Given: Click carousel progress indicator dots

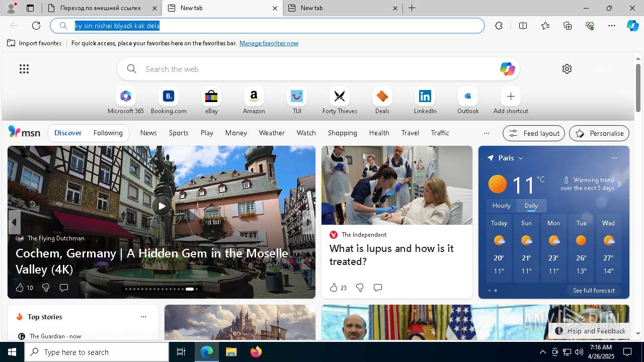Looking at the screenshot, I should (162, 289).
